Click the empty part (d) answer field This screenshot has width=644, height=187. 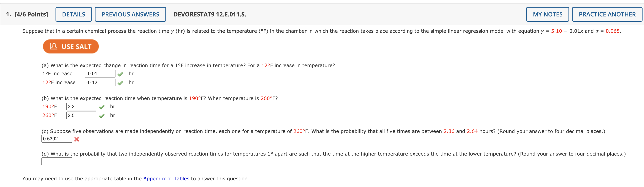(x=56, y=161)
